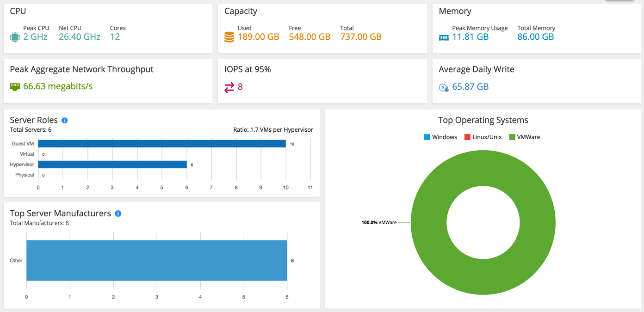Toggle the VMWare legend entry
This screenshot has height=312, width=644.
tap(525, 137)
